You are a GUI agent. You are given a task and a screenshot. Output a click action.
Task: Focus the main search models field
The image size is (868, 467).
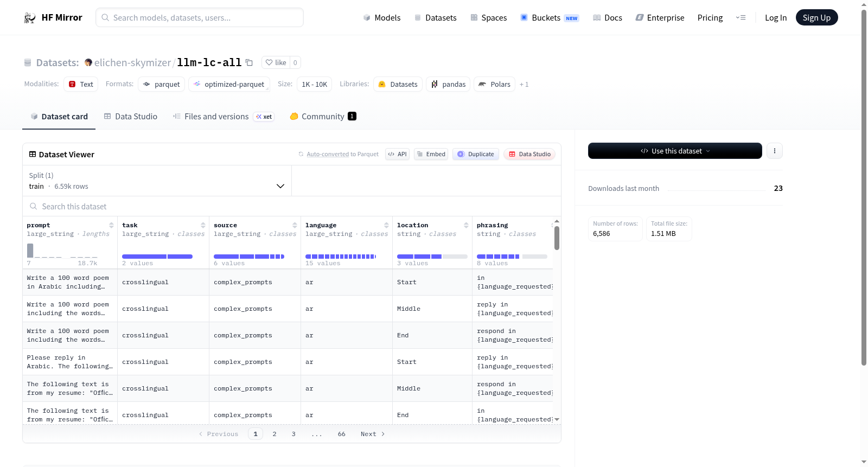coord(200,17)
